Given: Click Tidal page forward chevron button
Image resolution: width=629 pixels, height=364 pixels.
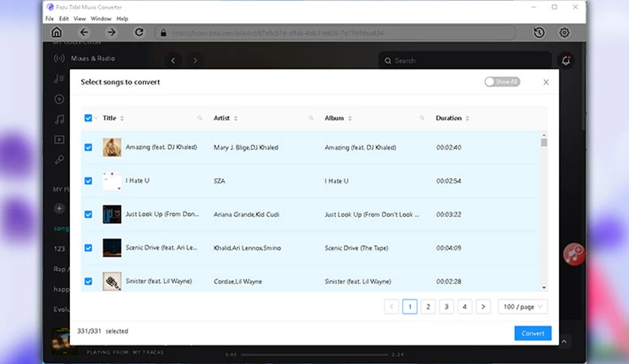Looking at the screenshot, I should (195, 60).
